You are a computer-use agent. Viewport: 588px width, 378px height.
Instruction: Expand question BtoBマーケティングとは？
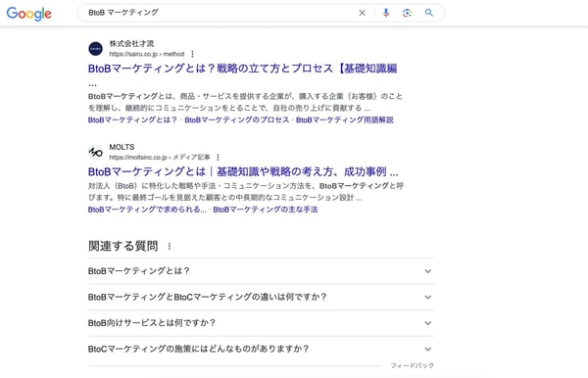click(261, 271)
